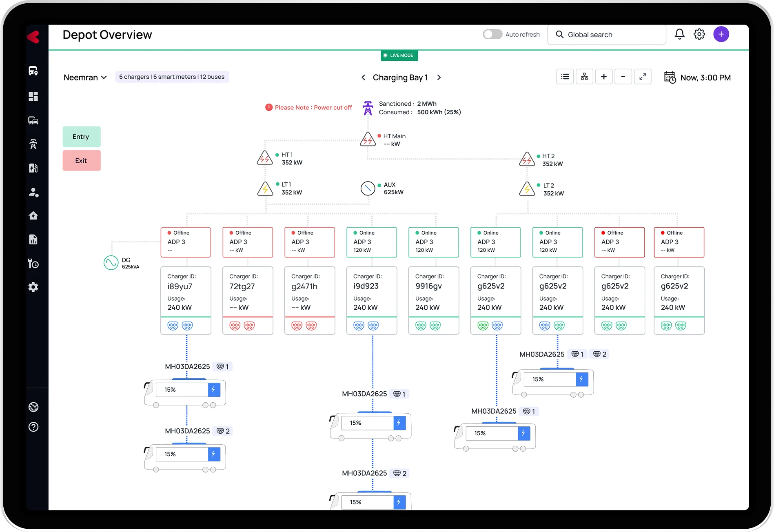Image resolution: width=774 pixels, height=532 pixels.
Task: Switch to hierarchy tree view icon
Action: click(x=584, y=77)
